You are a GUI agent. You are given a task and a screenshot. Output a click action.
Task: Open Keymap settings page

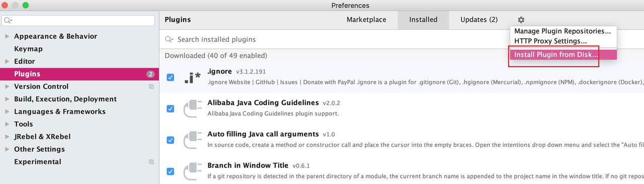(x=28, y=49)
